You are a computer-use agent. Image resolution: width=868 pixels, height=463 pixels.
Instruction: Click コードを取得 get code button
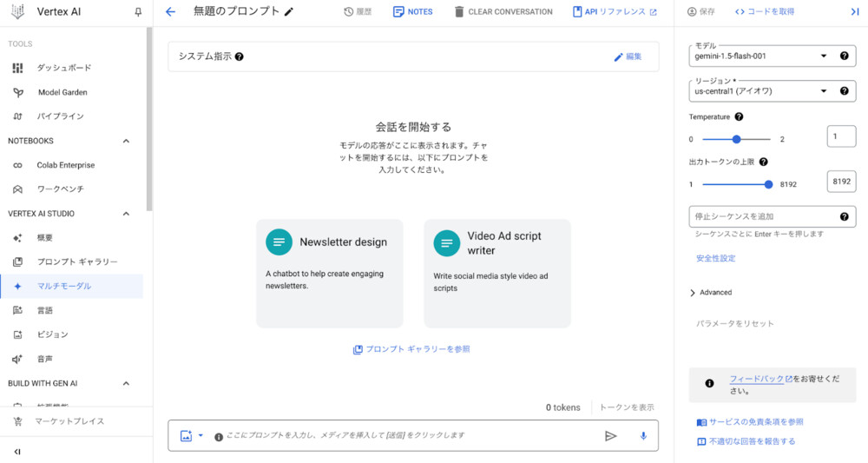(x=765, y=11)
